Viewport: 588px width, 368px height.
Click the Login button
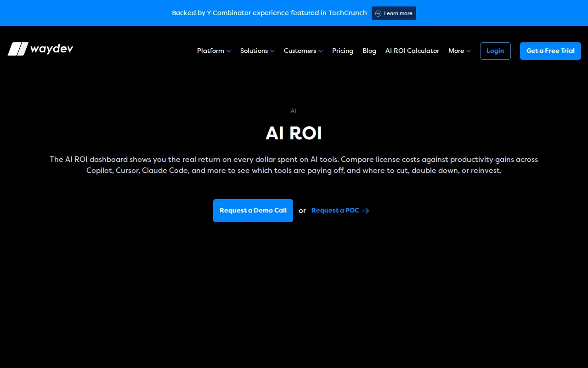[x=495, y=51]
